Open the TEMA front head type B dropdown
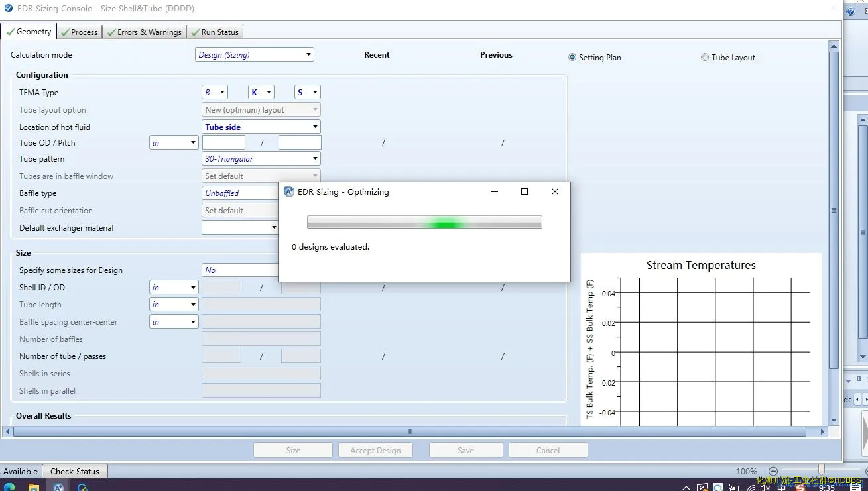The height and width of the screenshot is (491, 868). (x=215, y=92)
